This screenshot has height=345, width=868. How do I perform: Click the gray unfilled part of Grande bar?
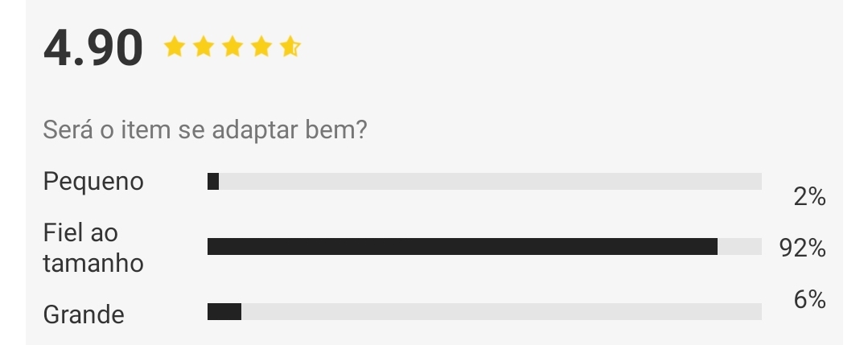point(501,312)
